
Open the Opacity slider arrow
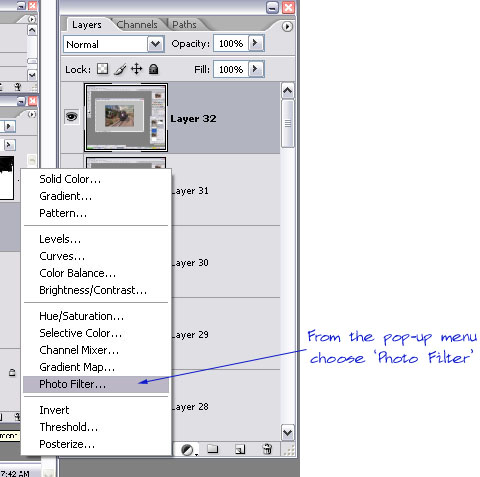256,43
